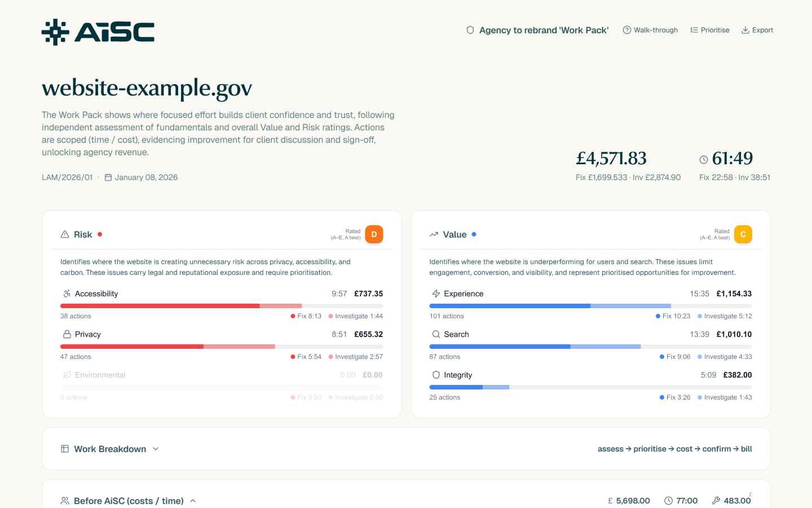Viewport: 812px width, 508px height.
Task: Click the Value trend arrow icon
Action: [434, 234]
